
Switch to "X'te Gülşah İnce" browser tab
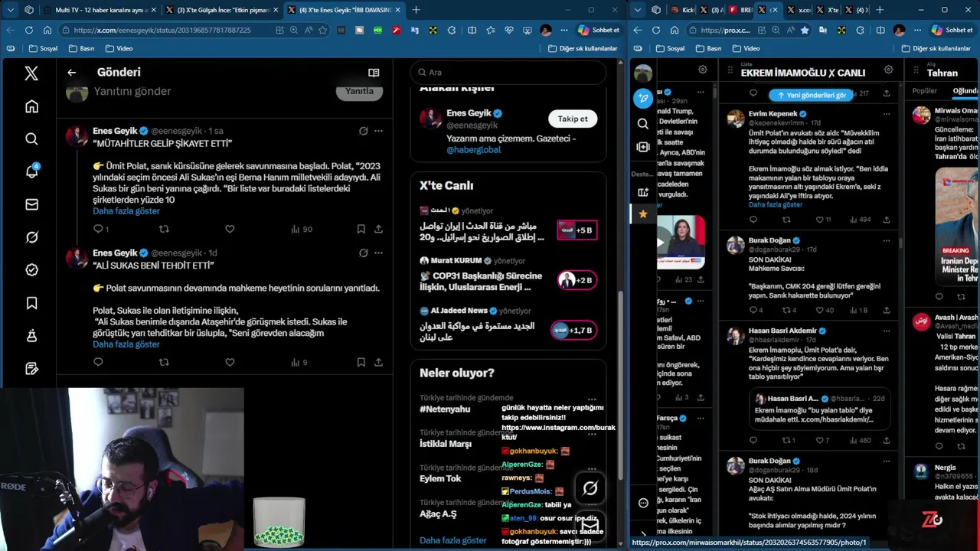click(222, 10)
